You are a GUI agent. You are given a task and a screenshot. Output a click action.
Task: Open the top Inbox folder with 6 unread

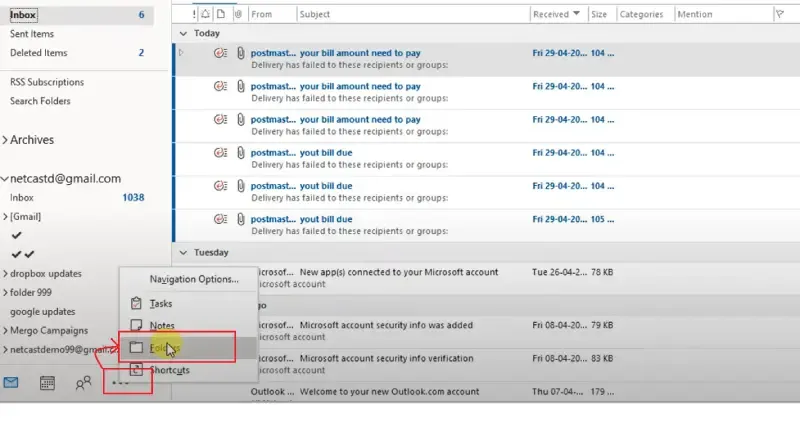[77, 15]
